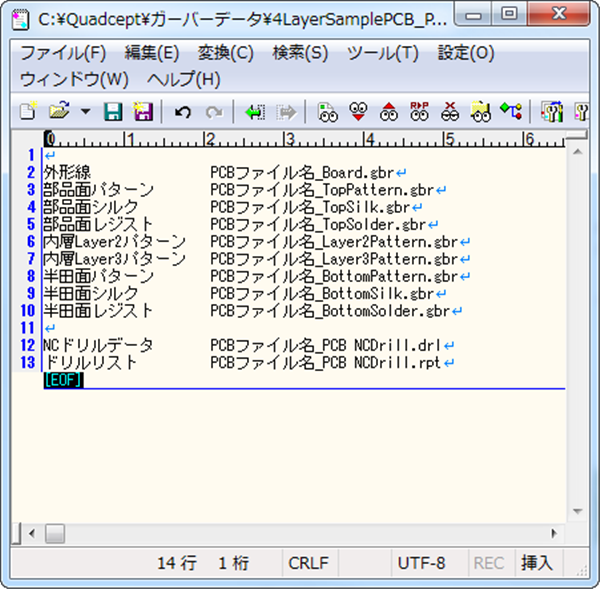Click the horizontal scrollbar right arrow
Image resolution: width=600 pixels, height=589 pixels.
click(554, 533)
